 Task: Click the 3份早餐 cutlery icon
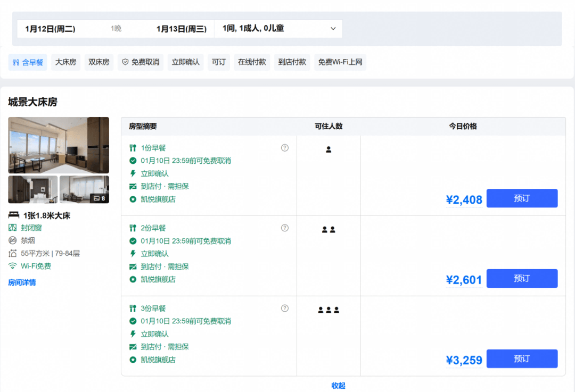pyautogui.click(x=133, y=308)
